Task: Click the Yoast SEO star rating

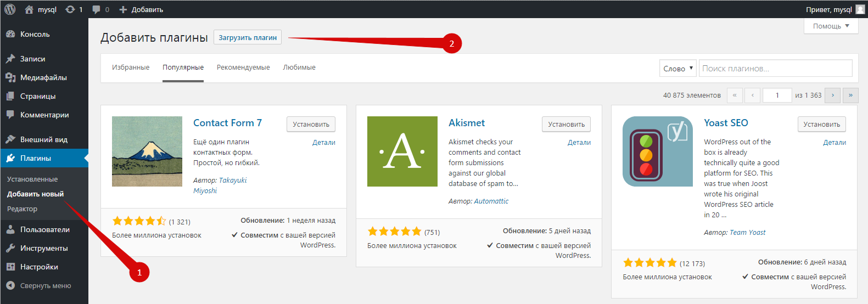Action: pyautogui.click(x=650, y=263)
